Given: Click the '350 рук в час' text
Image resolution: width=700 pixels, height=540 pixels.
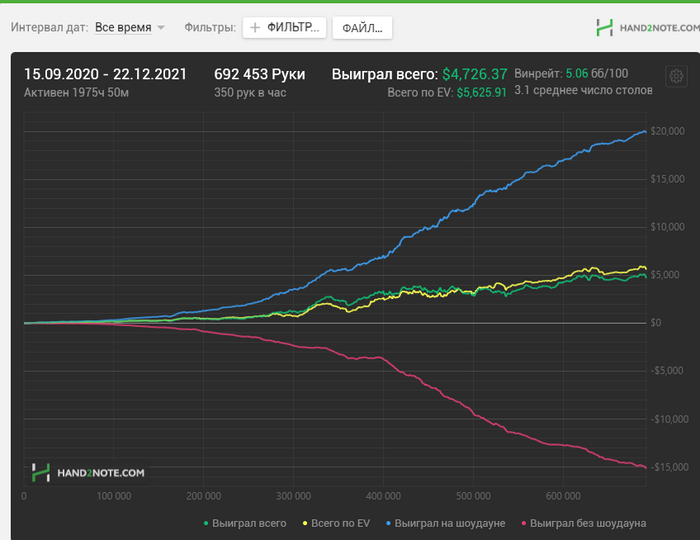Looking at the screenshot, I should coord(250,92).
